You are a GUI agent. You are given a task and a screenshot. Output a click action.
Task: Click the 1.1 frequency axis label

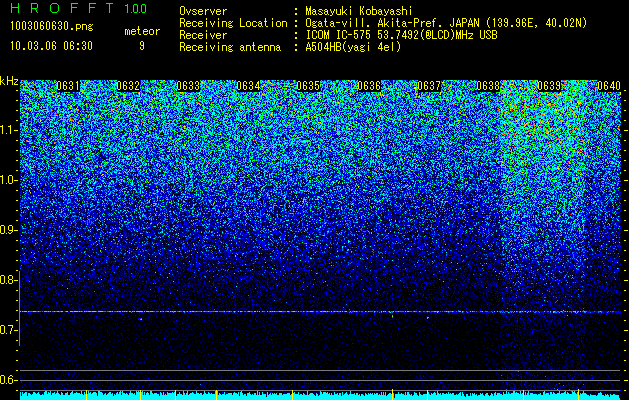8,130
